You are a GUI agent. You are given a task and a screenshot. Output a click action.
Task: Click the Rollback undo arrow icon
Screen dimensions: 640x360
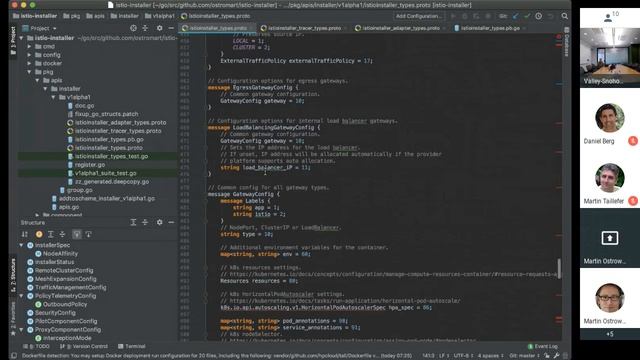[x=551, y=16]
